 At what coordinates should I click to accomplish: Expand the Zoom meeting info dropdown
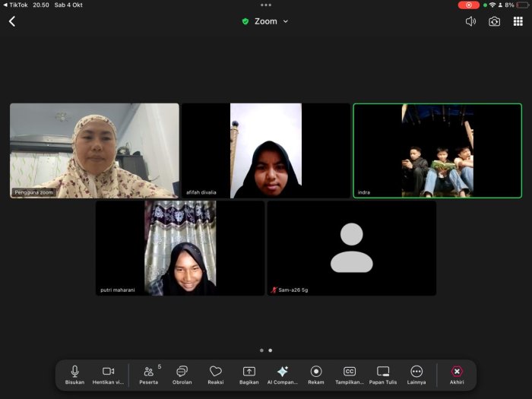(266, 21)
